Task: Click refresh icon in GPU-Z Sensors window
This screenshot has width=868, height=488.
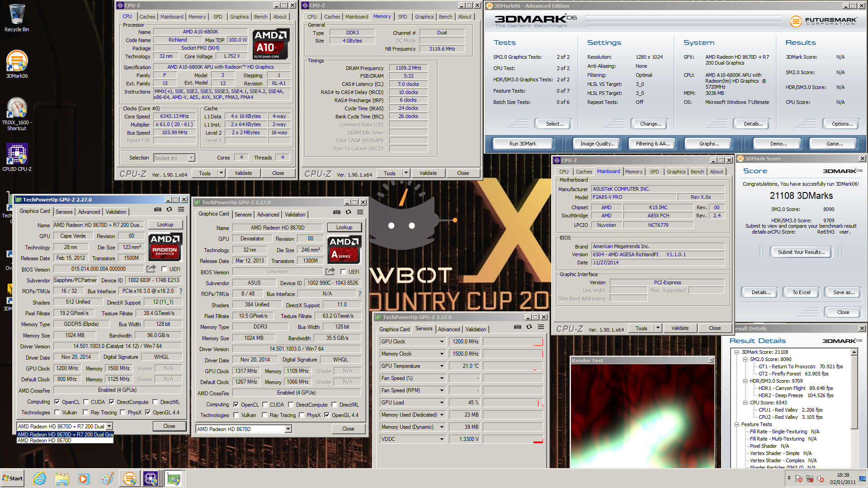Action: click(x=529, y=327)
